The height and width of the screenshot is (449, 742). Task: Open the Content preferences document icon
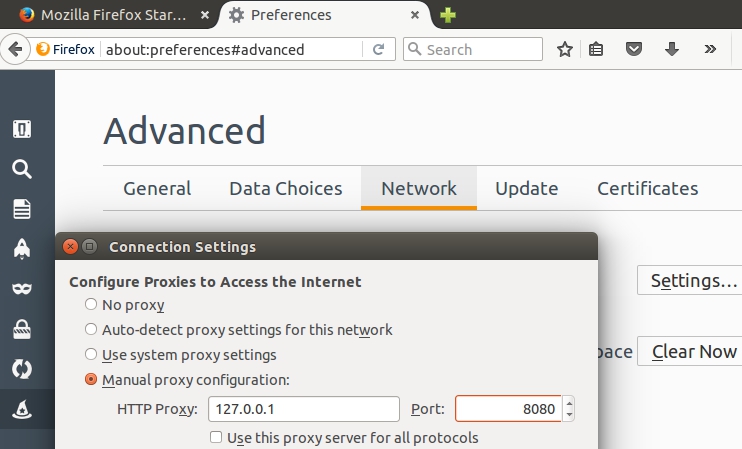pyautogui.click(x=22, y=209)
